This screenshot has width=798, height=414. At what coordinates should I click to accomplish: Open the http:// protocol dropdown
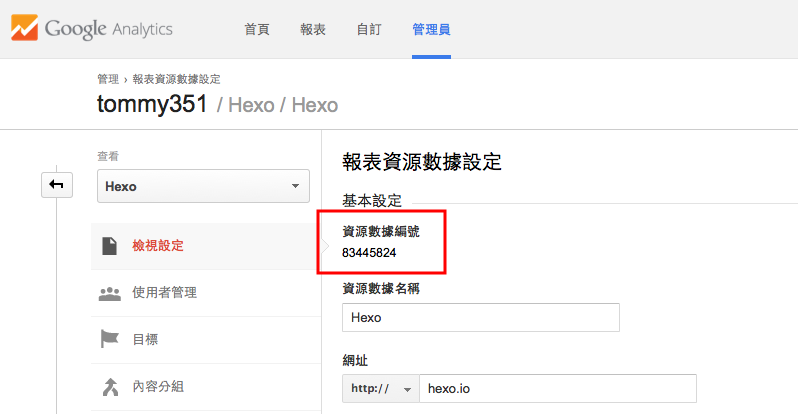pos(379,388)
